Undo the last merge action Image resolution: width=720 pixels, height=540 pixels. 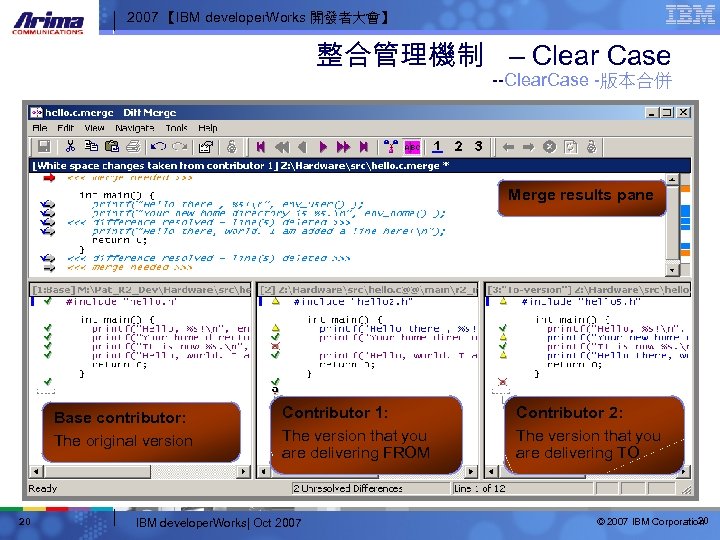(158, 146)
